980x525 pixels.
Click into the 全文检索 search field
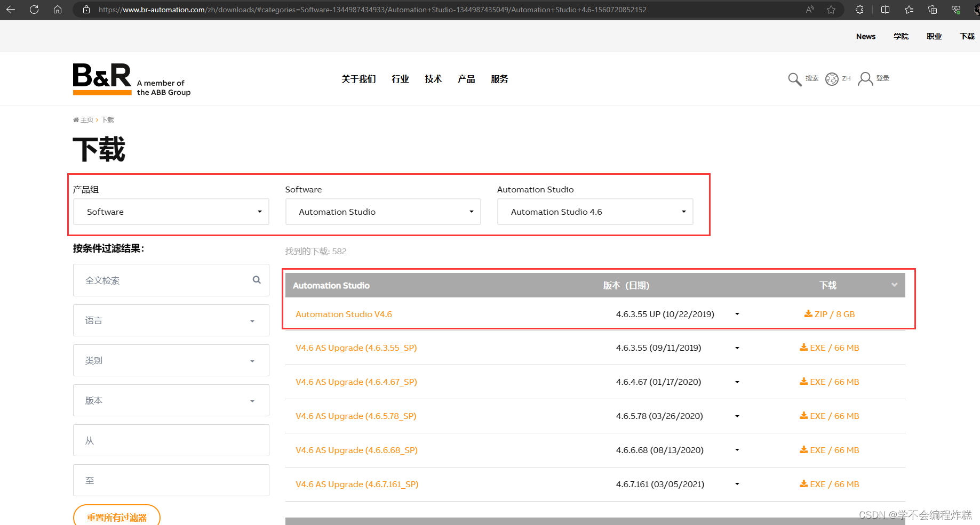point(171,280)
